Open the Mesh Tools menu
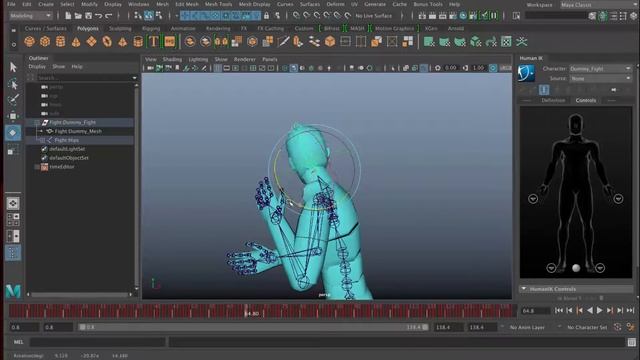 click(218, 4)
